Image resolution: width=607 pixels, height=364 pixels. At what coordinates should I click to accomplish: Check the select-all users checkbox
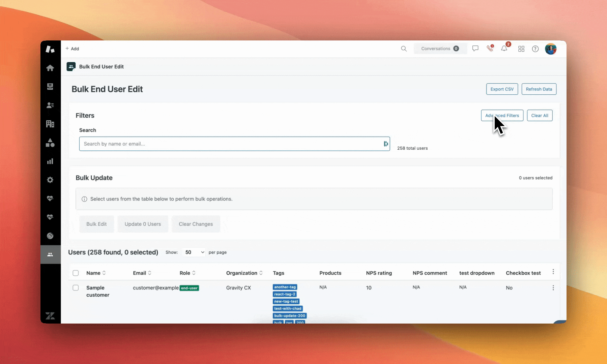(x=76, y=273)
